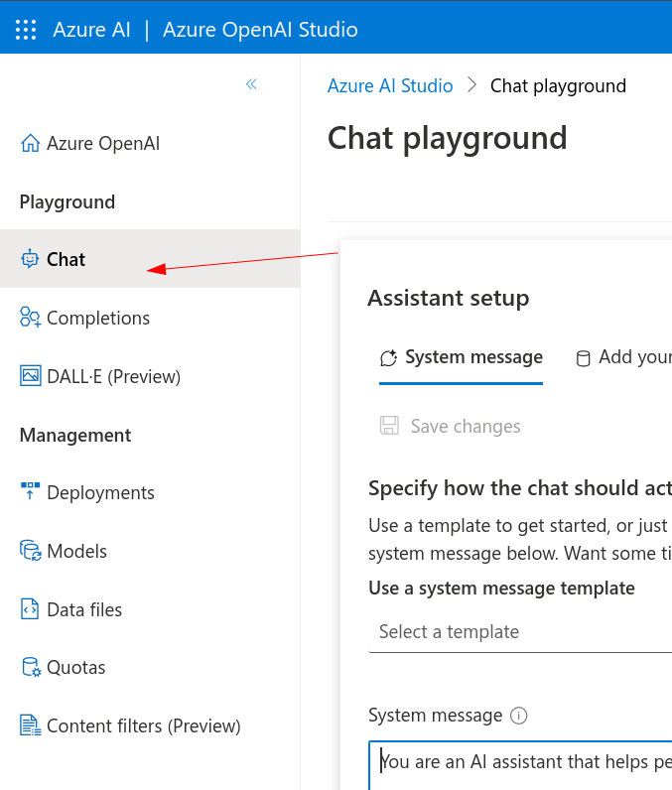Click the Save changes disk icon
Viewport: 672px width, 790px height.
click(x=389, y=426)
